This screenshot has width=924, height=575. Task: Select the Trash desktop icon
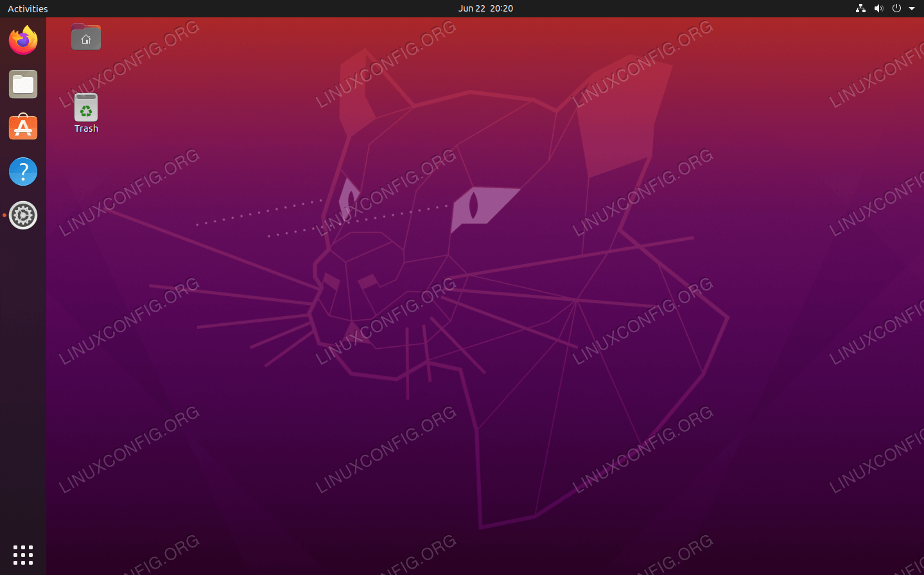point(86,113)
